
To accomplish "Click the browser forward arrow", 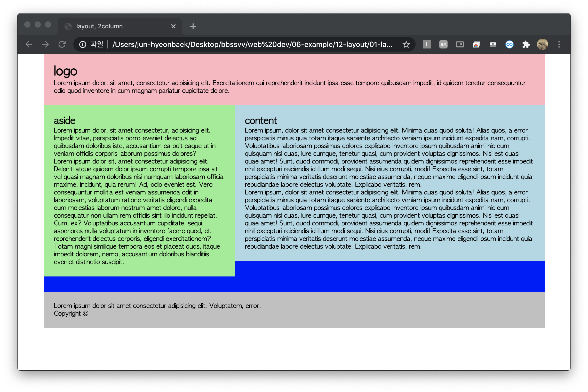I will click(45, 44).
